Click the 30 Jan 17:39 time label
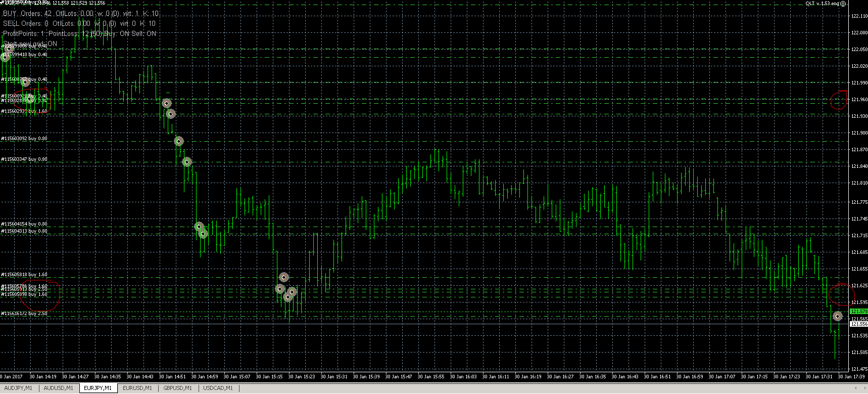Screen dimensions: 868x394 [x=851, y=377]
